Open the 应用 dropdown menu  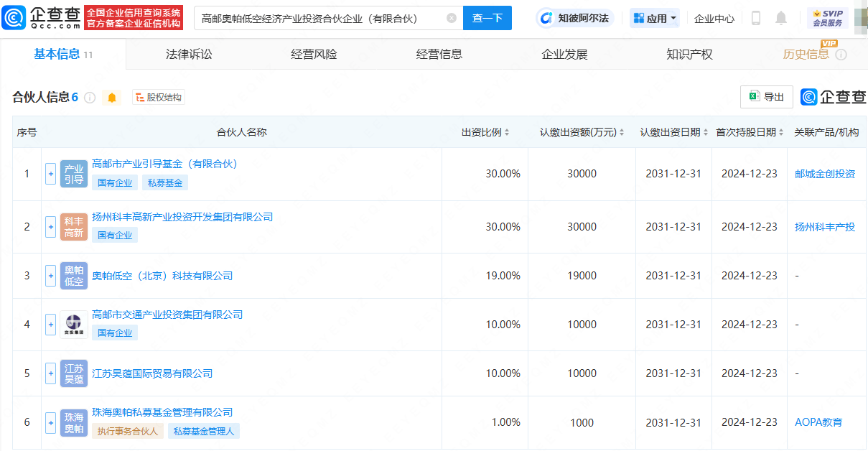pos(655,18)
